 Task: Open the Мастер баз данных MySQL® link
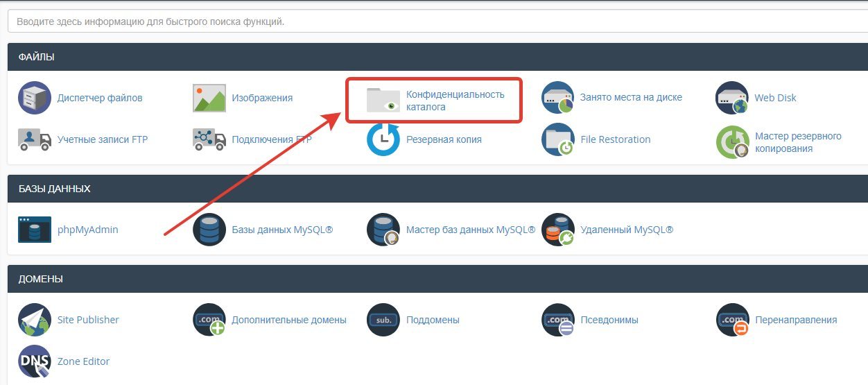click(471, 230)
